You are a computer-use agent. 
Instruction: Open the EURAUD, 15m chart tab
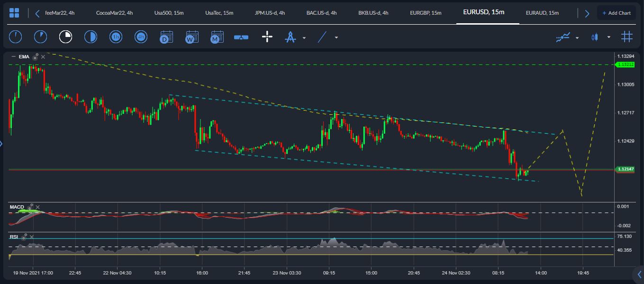point(542,13)
